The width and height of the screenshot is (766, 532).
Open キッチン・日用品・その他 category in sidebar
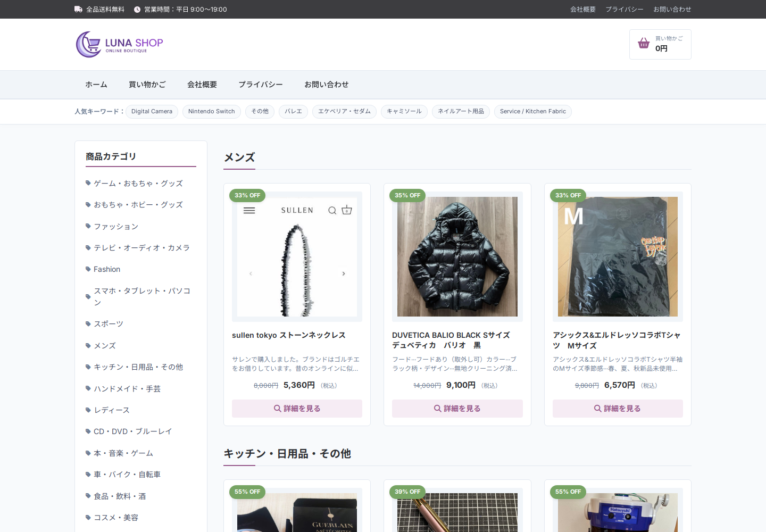[138, 367]
